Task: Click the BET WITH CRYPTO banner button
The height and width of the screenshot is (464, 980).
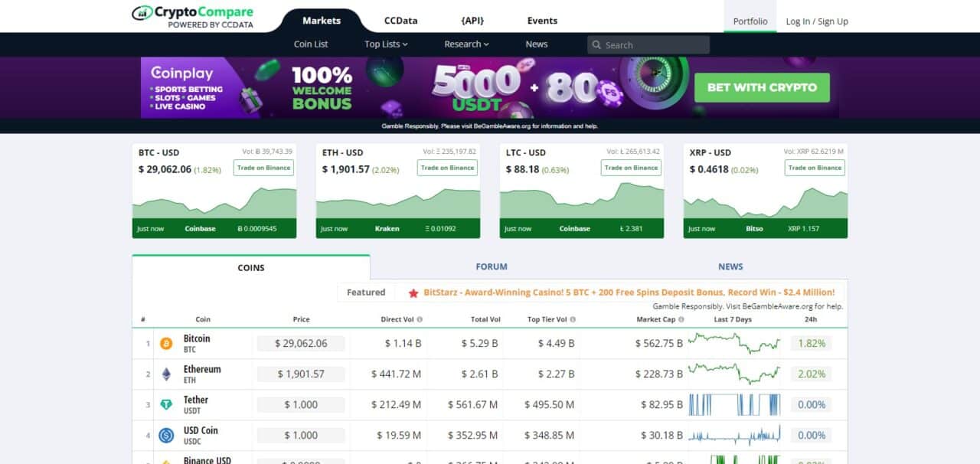Action: click(762, 87)
